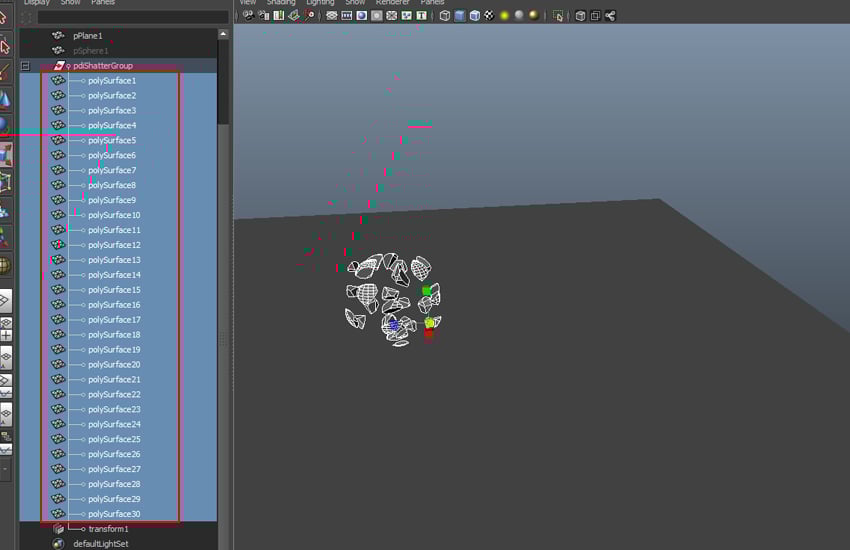The image size is (850, 550).
Task: Toggle the Grid display icon
Action: pyautogui.click(x=331, y=16)
